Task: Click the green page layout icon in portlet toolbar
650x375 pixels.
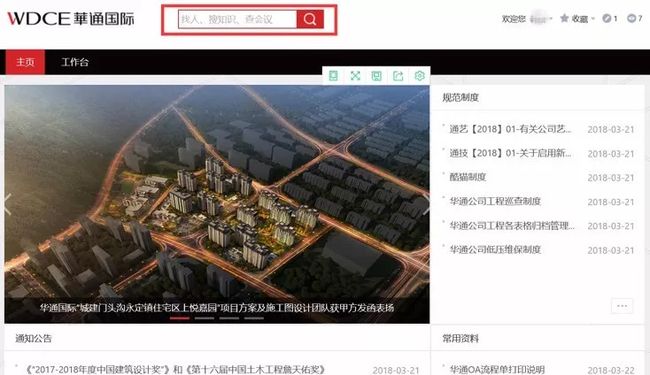Action: tap(333, 76)
